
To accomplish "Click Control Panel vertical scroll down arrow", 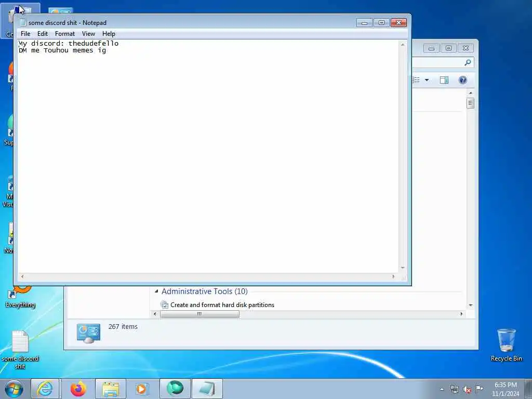I will coord(471,305).
